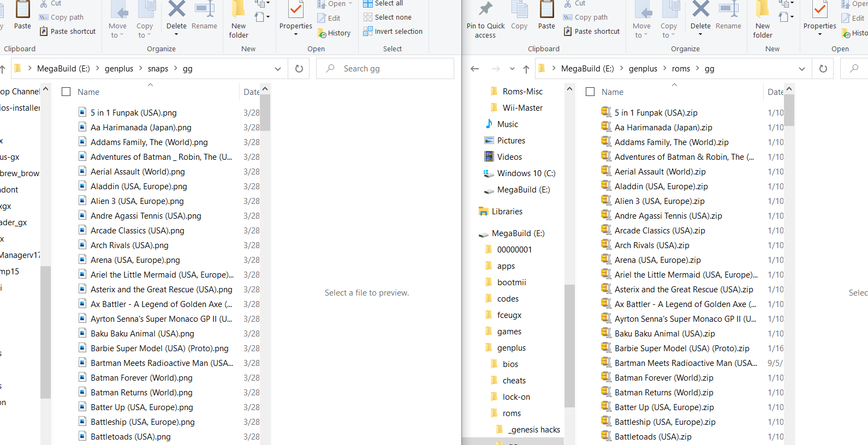868x445 pixels.
Task: Click Paste shortcut in right window ribbon
Action: (x=592, y=32)
